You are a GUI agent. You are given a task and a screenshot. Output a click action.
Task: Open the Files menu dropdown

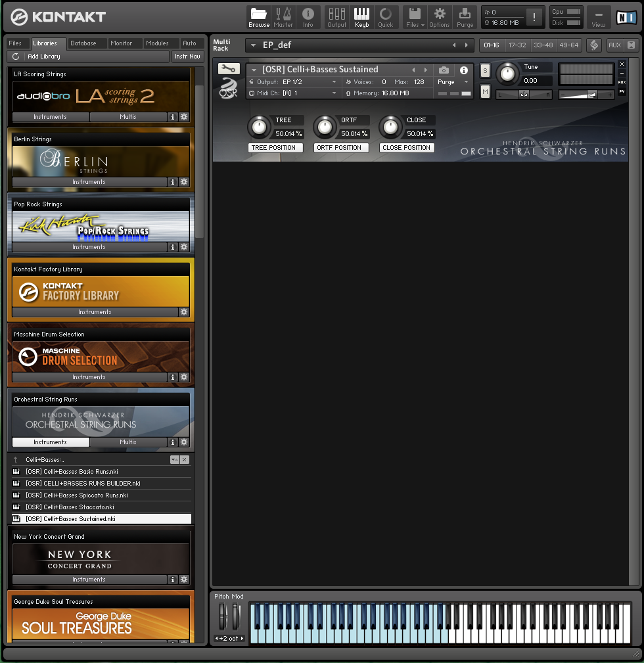click(x=415, y=17)
